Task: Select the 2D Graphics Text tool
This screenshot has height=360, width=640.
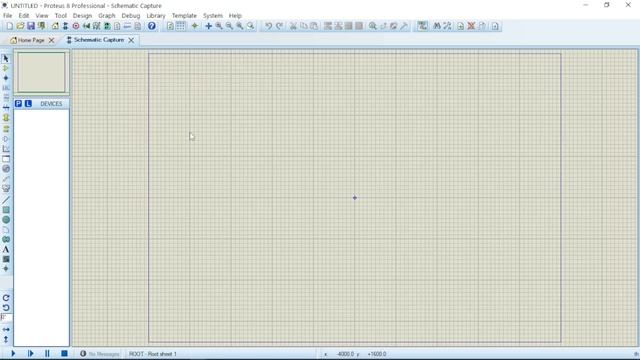Action: [x=6, y=249]
